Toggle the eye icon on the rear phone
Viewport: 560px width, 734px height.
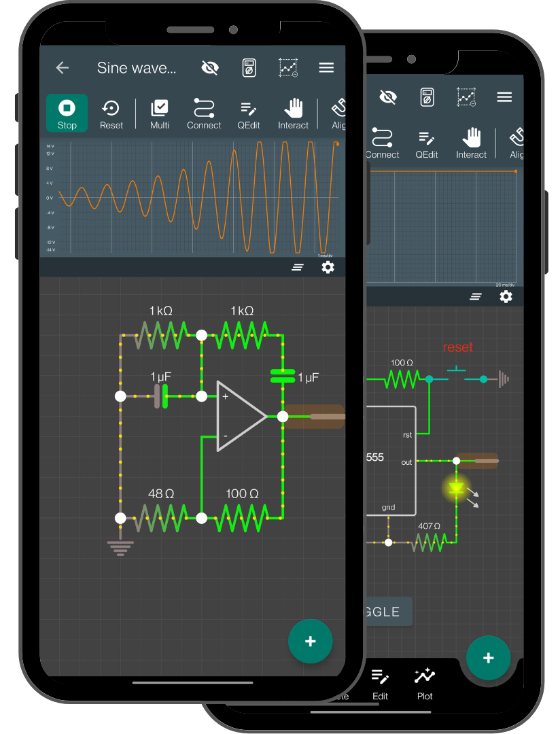(x=387, y=97)
